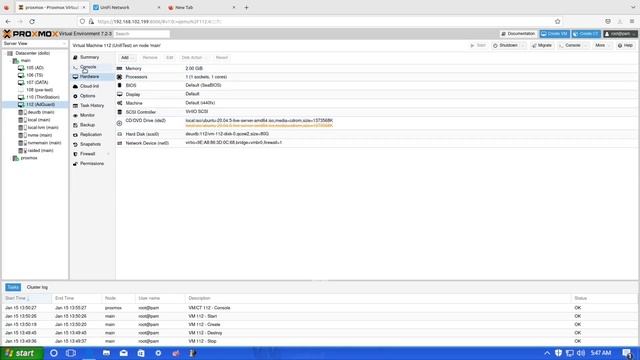Viewport: 640px width, 360px height.
Task: Open the Backup section
Action: (87, 125)
